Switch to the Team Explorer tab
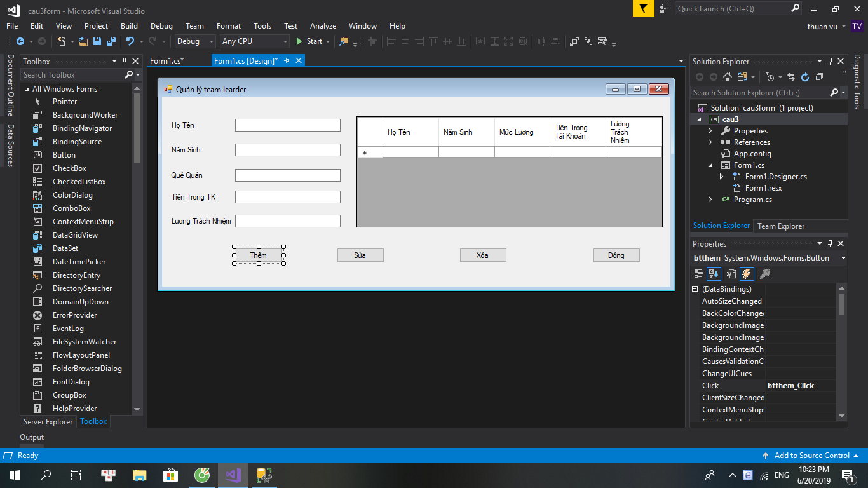Image resolution: width=868 pixels, height=488 pixels. pos(780,226)
